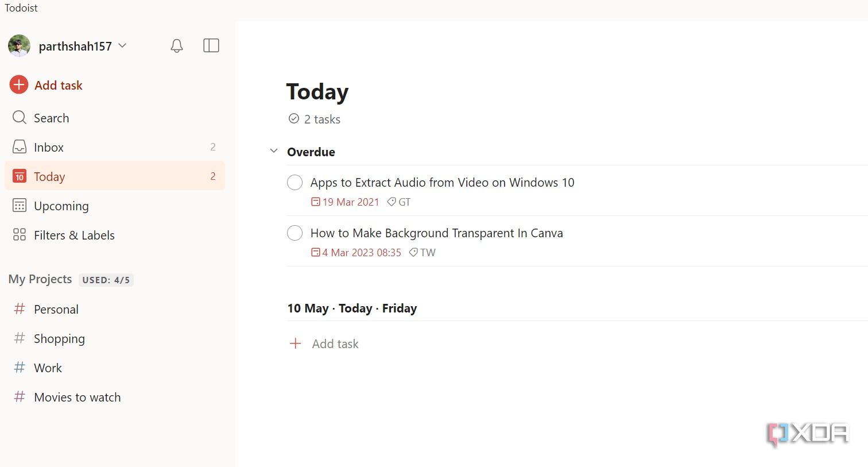Image resolution: width=868 pixels, height=467 pixels.
Task: Open Filters & Labels
Action: pyautogui.click(x=74, y=235)
